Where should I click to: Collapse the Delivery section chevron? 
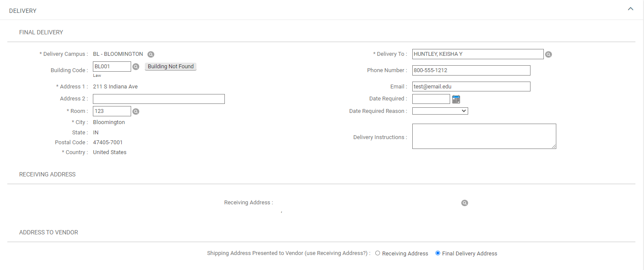630,9
